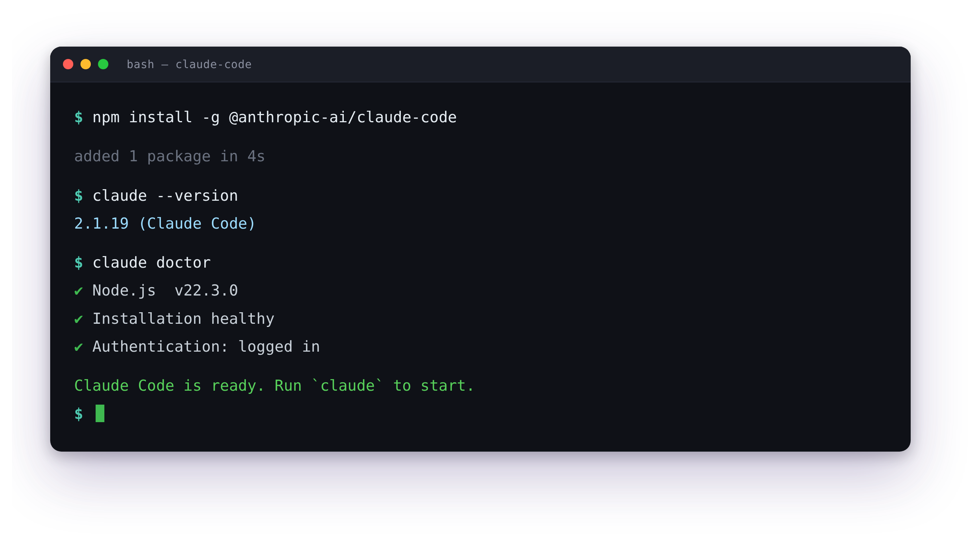Click the dollar prompt before claude --version
This screenshot has height=546, width=980.
point(78,196)
